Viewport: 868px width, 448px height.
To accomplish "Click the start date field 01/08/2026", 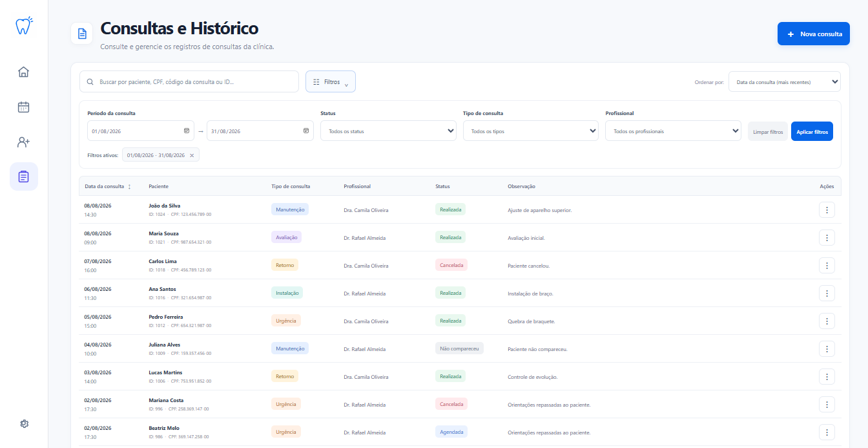I will point(141,131).
